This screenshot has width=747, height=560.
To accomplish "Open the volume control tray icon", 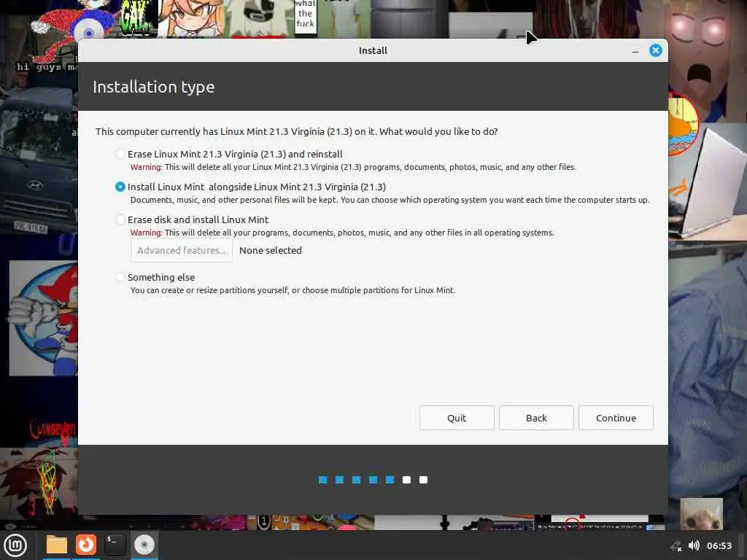I will (694, 545).
